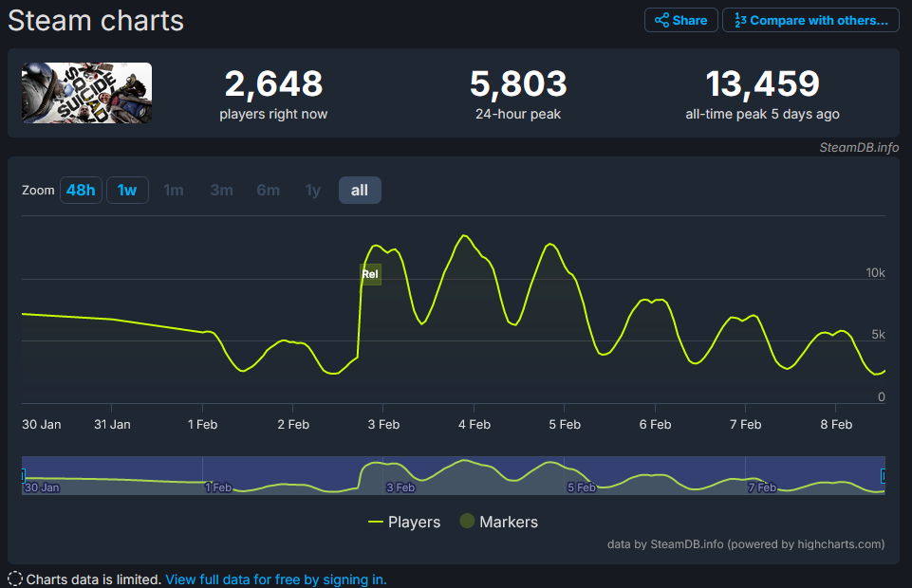Viewport: 912px width, 588px height.
Task: Select the 3m zoom range
Action: click(222, 190)
